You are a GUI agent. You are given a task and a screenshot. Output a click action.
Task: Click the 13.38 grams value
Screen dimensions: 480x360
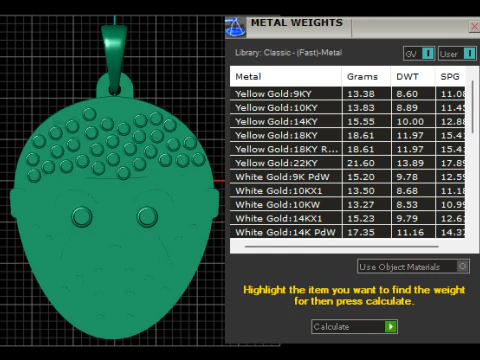361,94
